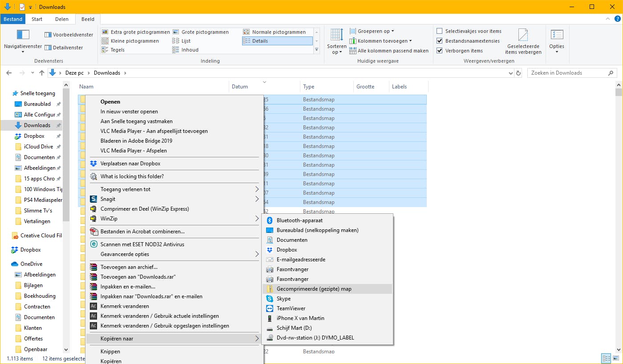Screen dimensions: 623x364
Task: Open the Opties icon in ribbon
Action: pos(556,35)
